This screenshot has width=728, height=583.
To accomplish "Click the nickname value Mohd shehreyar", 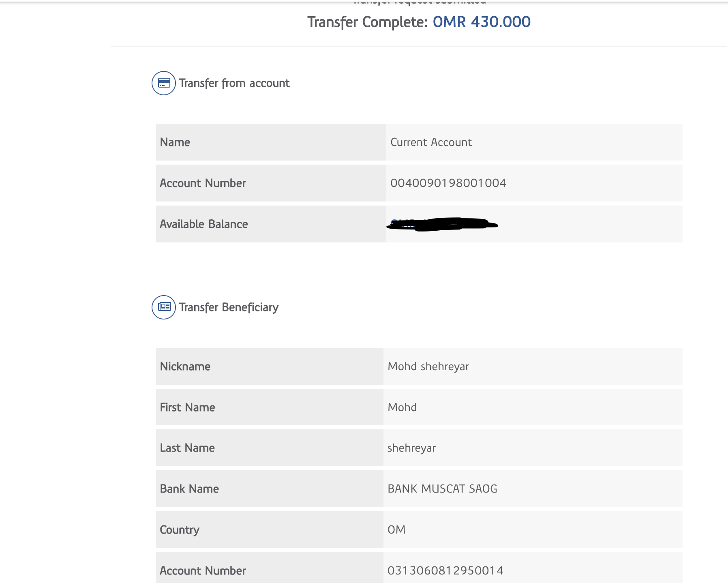I will coord(428,367).
